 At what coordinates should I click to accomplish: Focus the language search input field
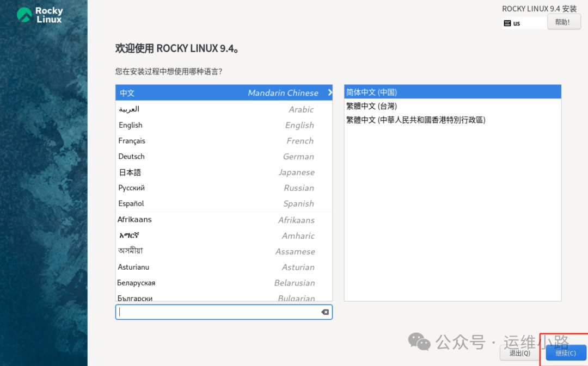coord(224,312)
